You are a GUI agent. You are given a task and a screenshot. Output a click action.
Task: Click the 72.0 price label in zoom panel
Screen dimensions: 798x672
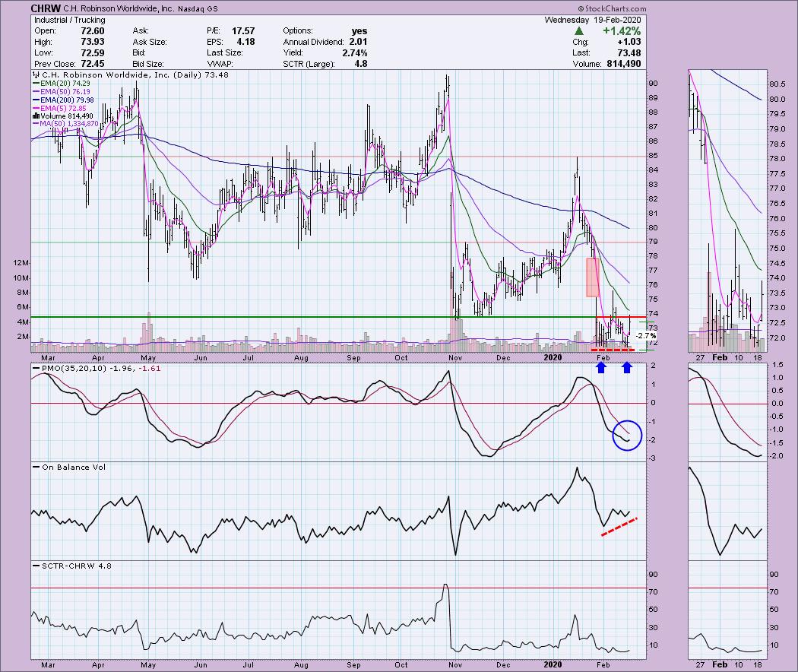click(777, 338)
